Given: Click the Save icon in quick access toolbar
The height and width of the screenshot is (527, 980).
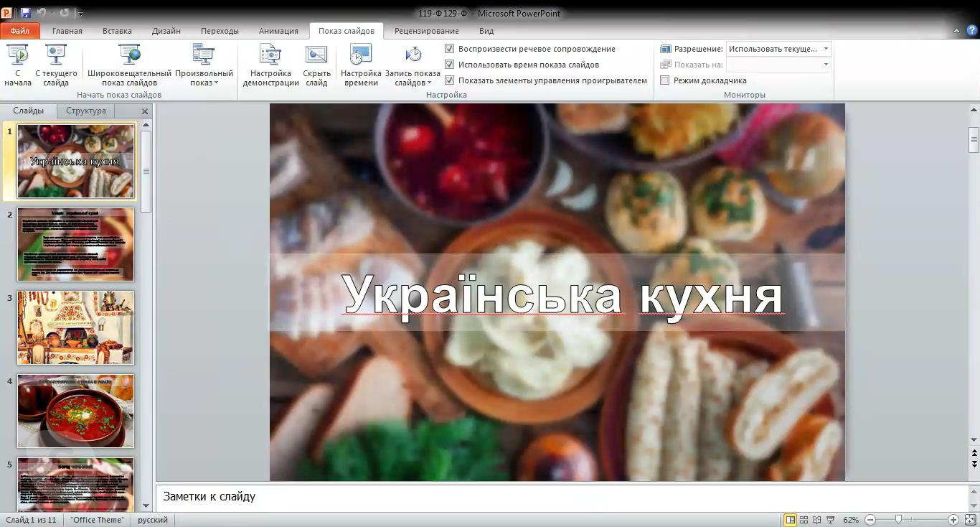Looking at the screenshot, I should tap(26, 13).
